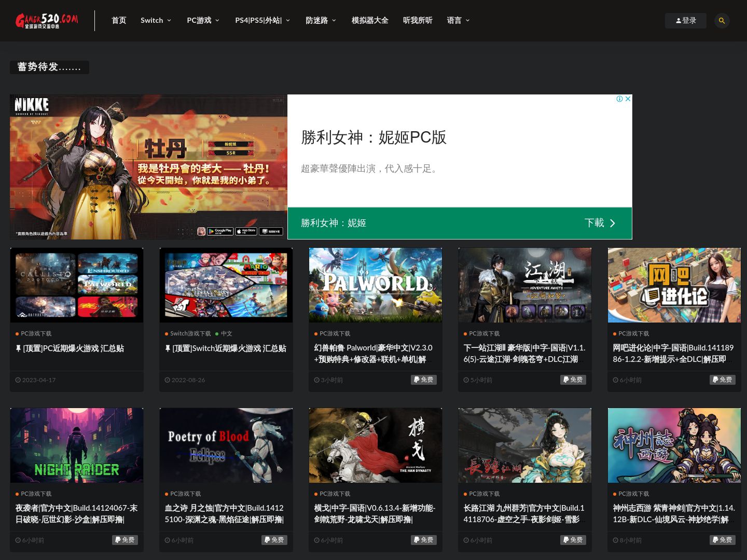Open 听我所听 menu item

tap(418, 21)
